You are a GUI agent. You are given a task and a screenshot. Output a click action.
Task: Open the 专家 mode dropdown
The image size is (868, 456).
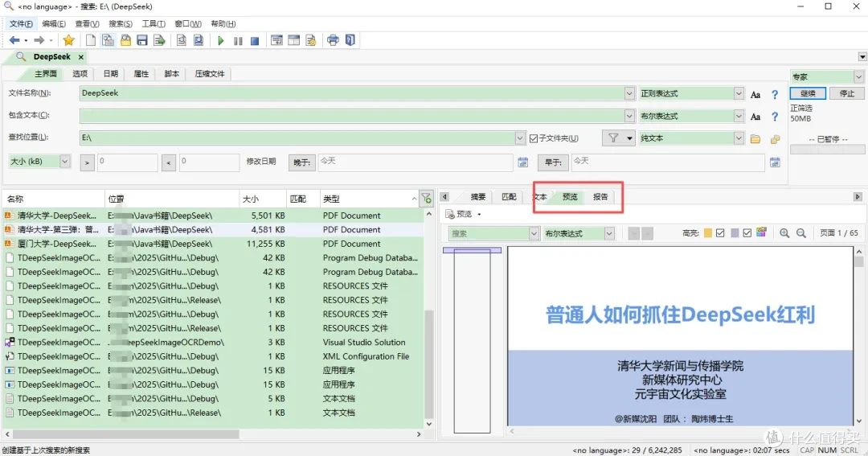(858, 76)
